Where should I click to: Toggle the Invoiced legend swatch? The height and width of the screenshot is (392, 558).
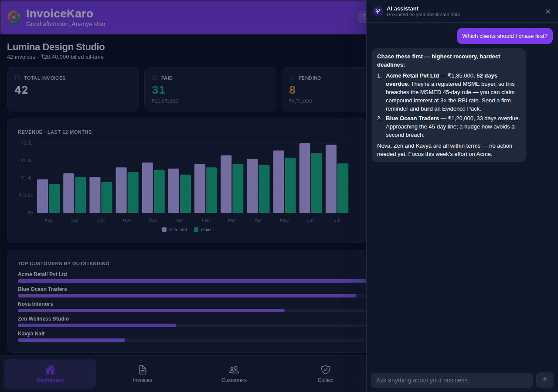(164, 230)
